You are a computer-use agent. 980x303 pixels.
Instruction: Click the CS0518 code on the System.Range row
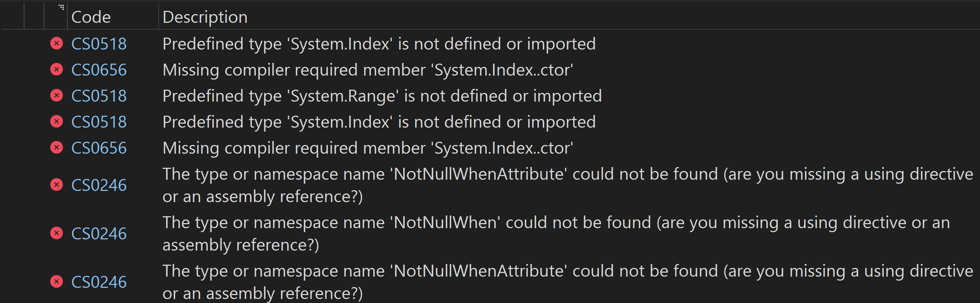pyautogui.click(x=99, y=95)
